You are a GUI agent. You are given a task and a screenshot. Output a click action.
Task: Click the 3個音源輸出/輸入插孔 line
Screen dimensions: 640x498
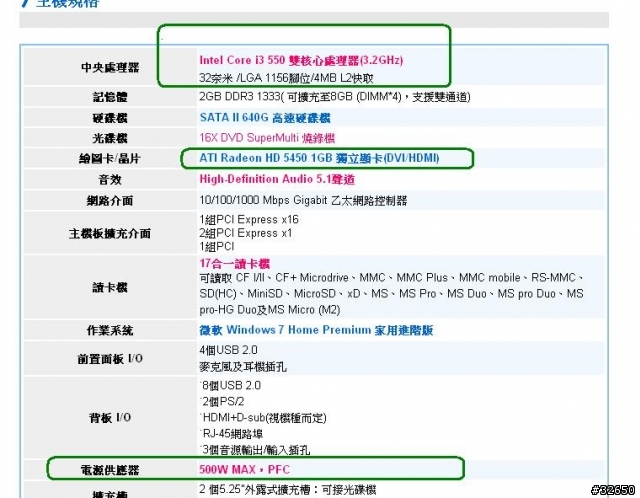pos(256,450)
